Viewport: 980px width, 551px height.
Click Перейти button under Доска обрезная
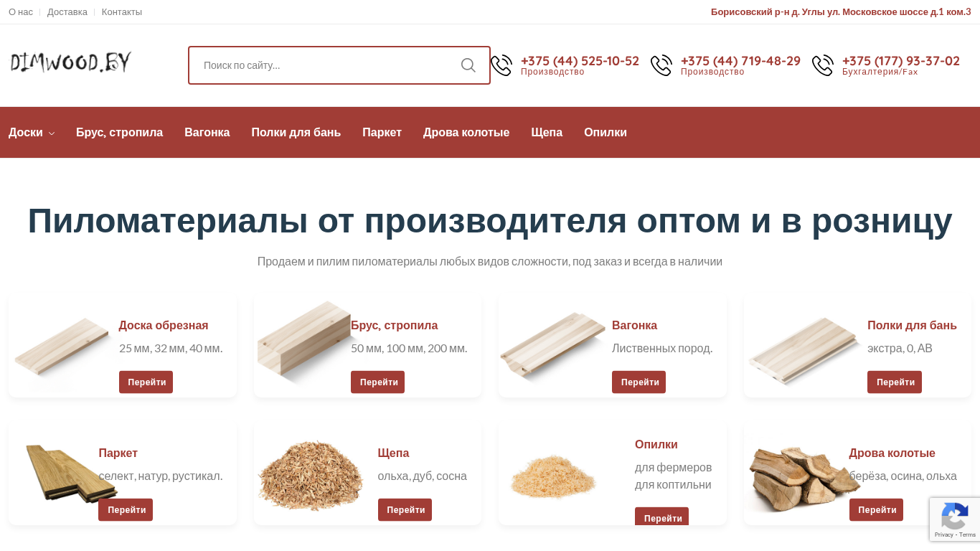point(146,382)
